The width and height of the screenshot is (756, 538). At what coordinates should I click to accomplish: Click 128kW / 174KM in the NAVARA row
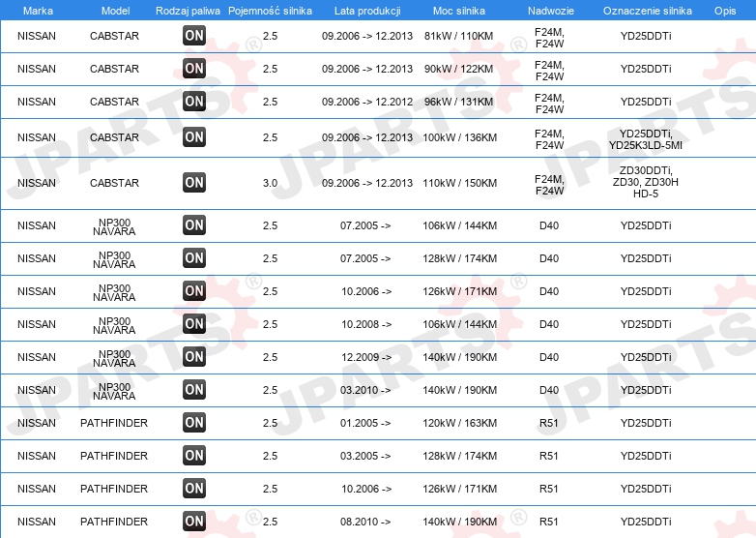(459, 258)
